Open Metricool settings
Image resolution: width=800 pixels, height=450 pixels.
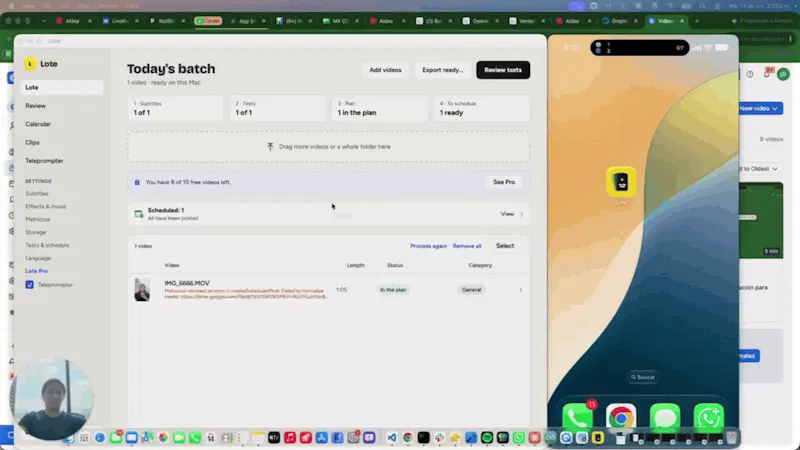coord(38,219)
